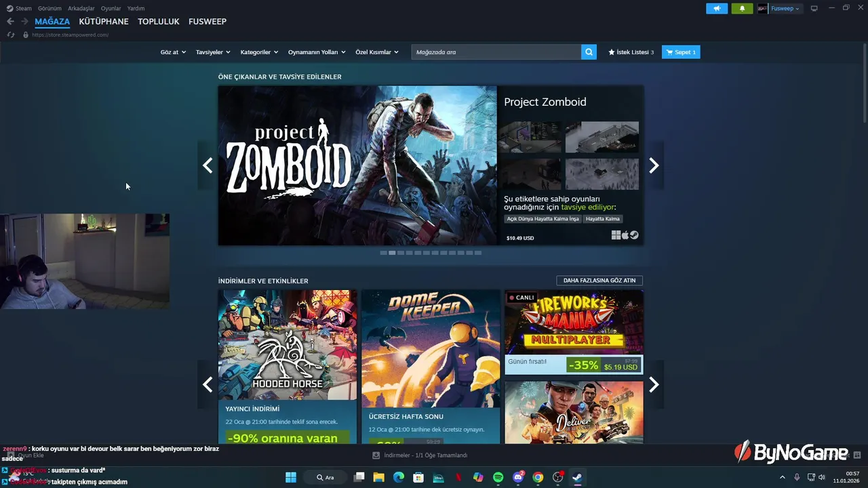Show next discounts carousel arrow
The width and height of the screenshot is (868, 488).
coord(654,384)
